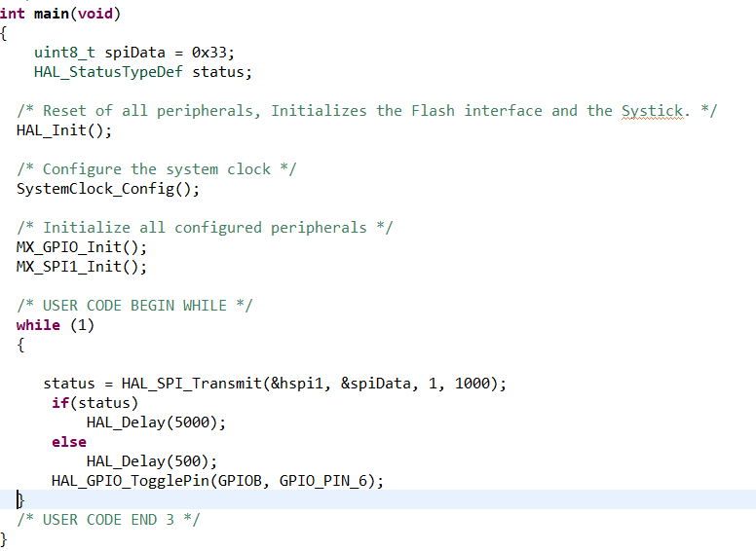Click the 'int main(void)' function declaration line

click(x=59, y=14)
